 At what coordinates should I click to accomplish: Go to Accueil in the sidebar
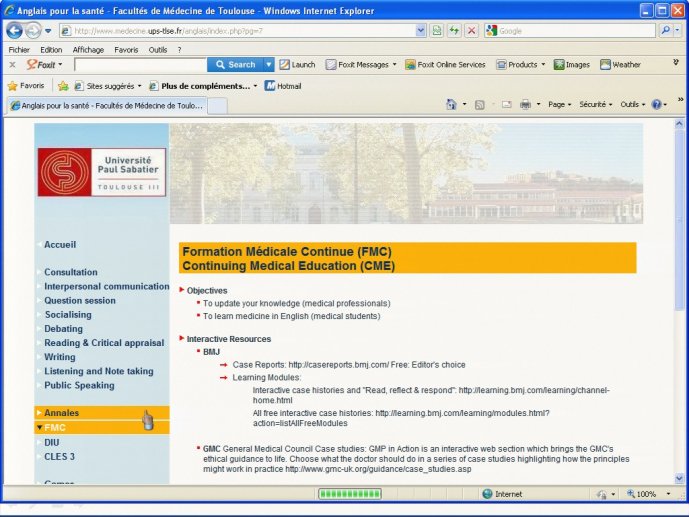[60, 245]
